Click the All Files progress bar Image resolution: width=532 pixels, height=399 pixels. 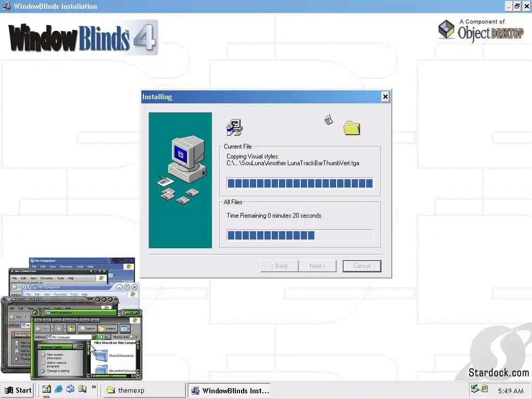(x=300, y=235)
